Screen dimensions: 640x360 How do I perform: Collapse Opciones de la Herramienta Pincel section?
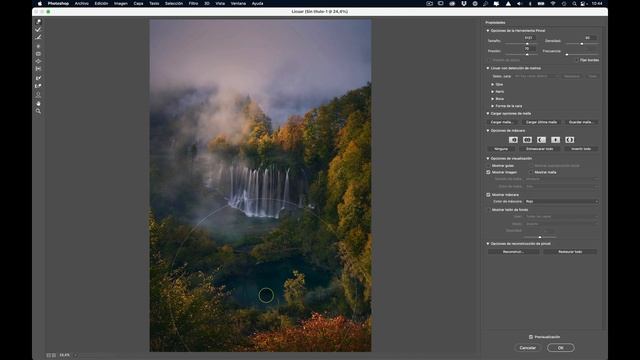pyautogui.click(x=488, y=31)
